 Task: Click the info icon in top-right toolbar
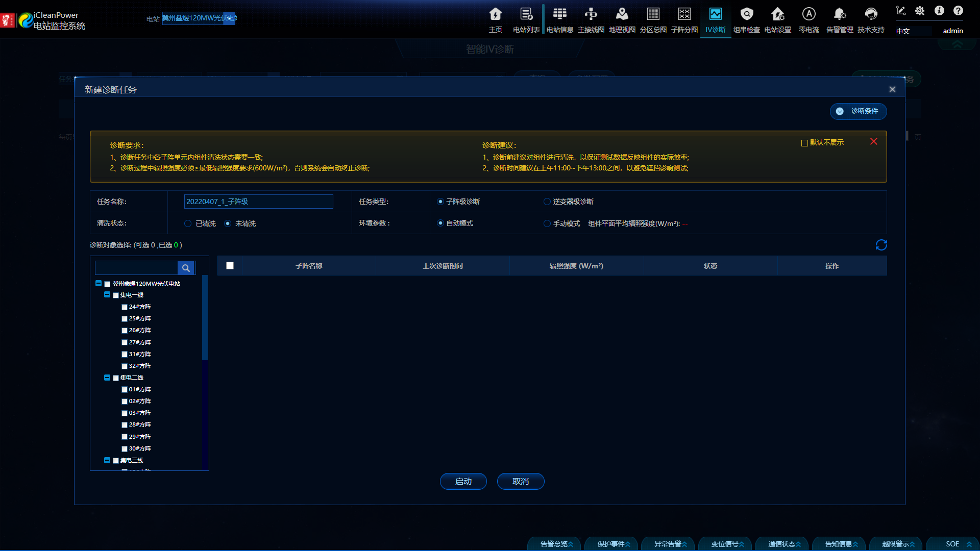(939, 11)
